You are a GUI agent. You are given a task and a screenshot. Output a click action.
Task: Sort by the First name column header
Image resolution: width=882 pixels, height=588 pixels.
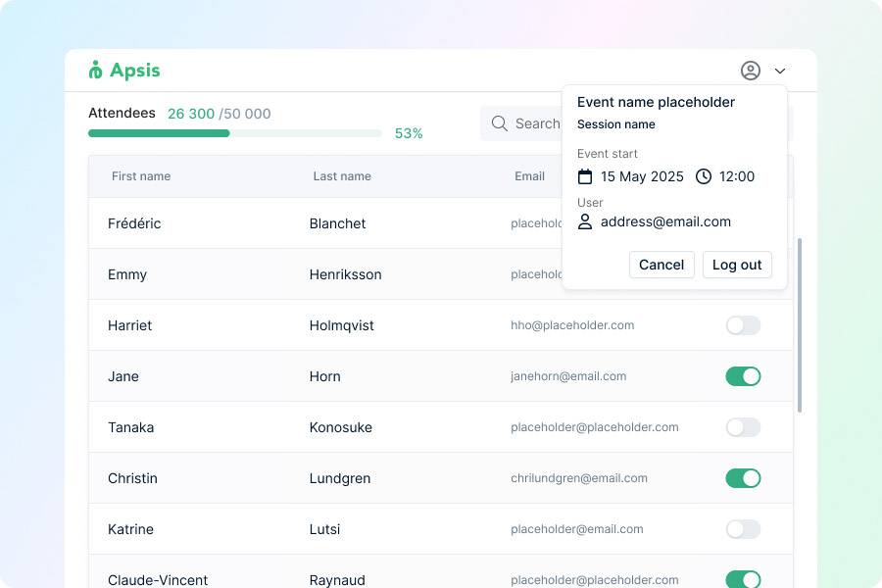coord(141,176)
